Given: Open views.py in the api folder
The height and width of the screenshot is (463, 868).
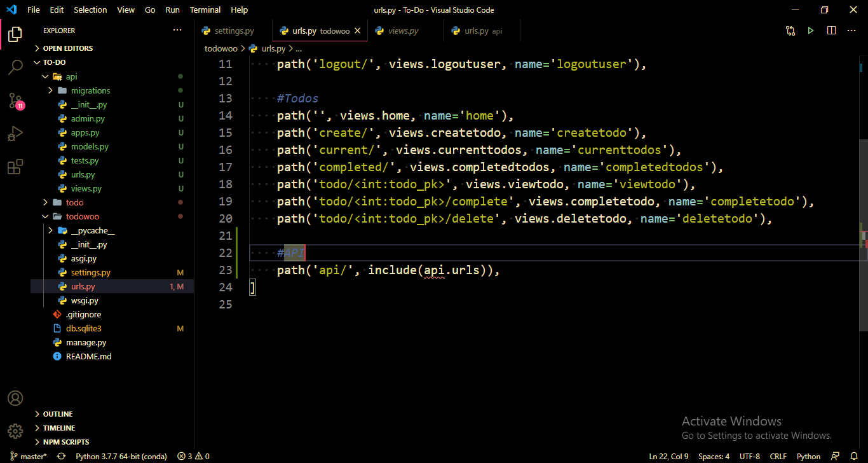Looking at the screenshot, I should pos(112,188).
